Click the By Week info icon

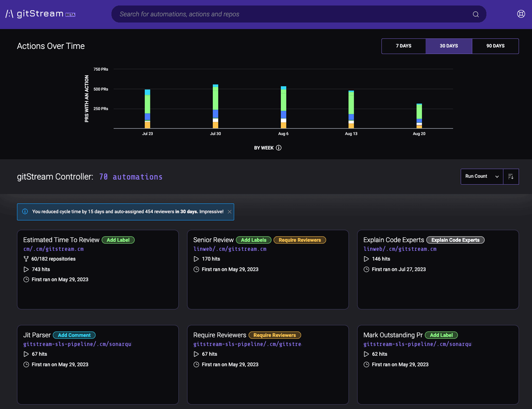279,148
